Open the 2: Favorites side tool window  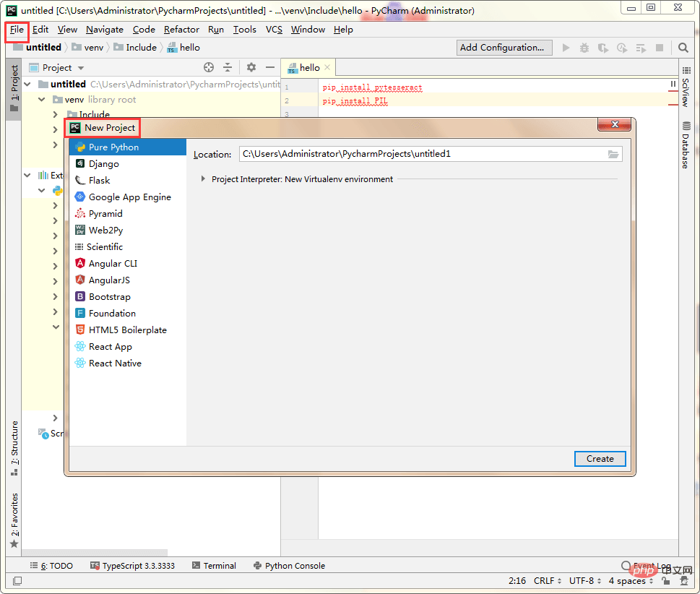pos(14,520)
